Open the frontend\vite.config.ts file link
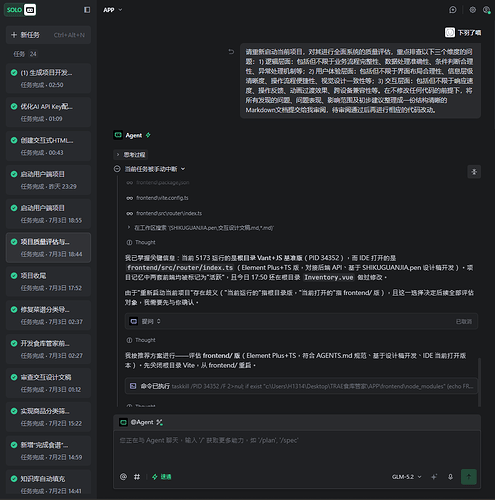The width and height of the screenshot is (495, 500). (162, 198)
